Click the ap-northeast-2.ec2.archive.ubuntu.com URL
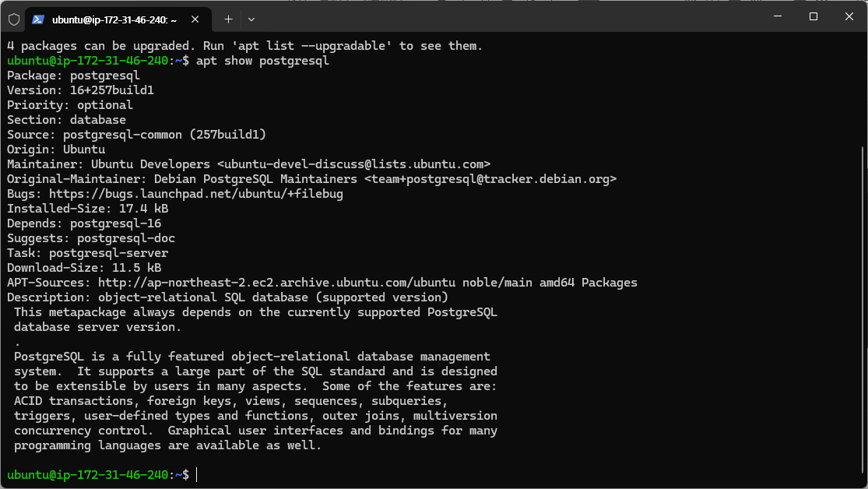 point(277,283)
